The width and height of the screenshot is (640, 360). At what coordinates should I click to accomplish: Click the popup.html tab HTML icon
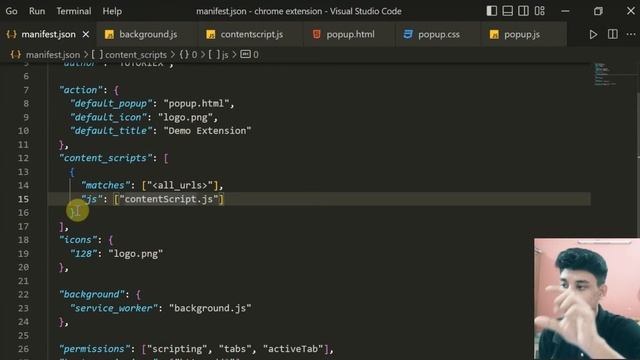[x=316, y=34]
